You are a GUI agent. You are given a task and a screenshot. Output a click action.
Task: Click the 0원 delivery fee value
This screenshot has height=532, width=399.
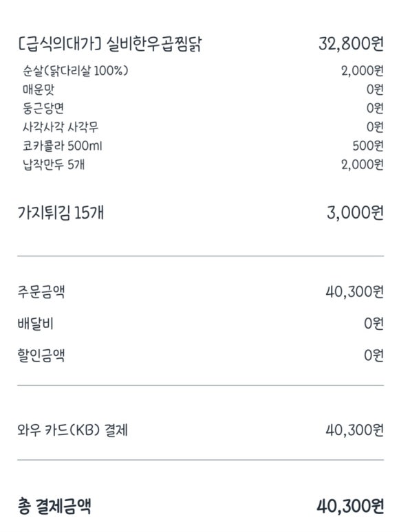point(374,324)
